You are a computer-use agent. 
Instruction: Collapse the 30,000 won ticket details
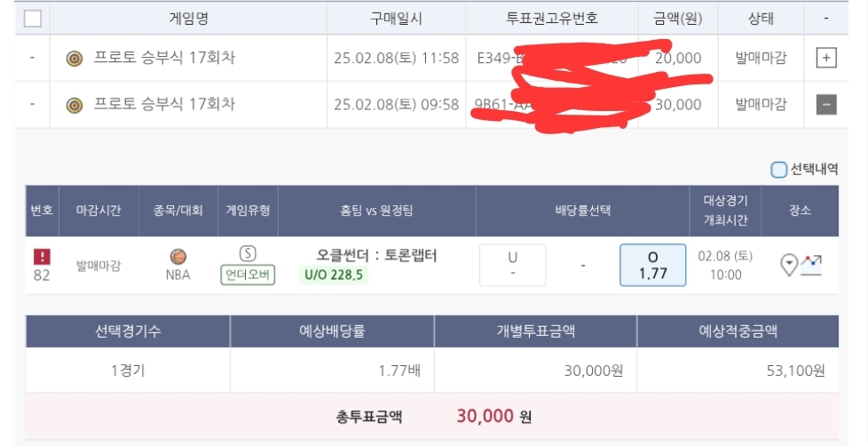(825, 105)
